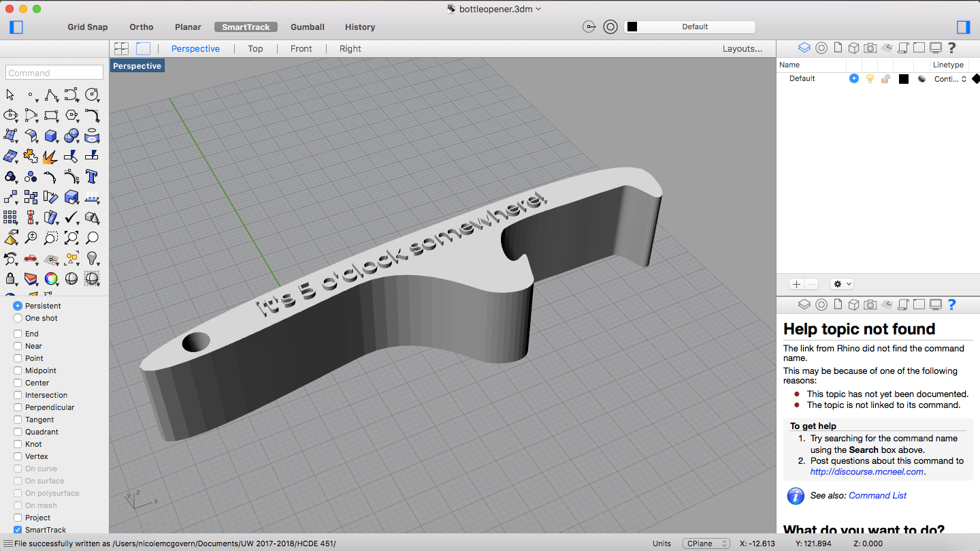Select the Join puzzle-piece tool
Image resolution: width=980 pixels, height=551 pixels.
[x=31, y=156]
